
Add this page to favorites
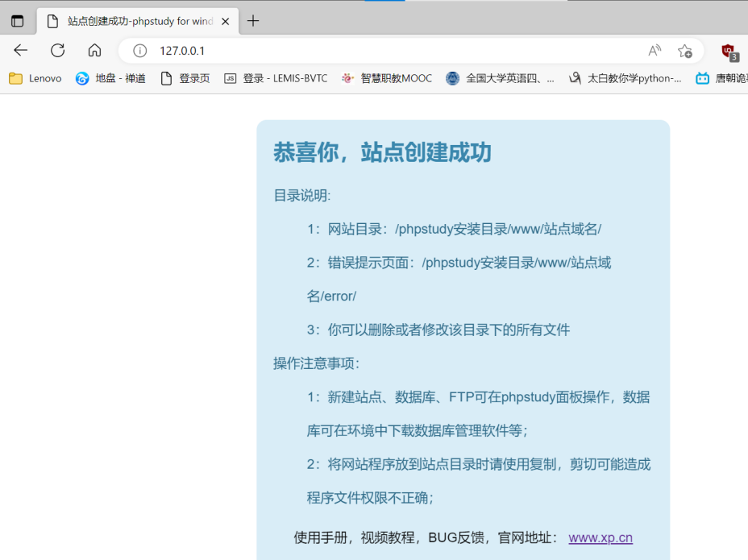(x=686, y=50)
